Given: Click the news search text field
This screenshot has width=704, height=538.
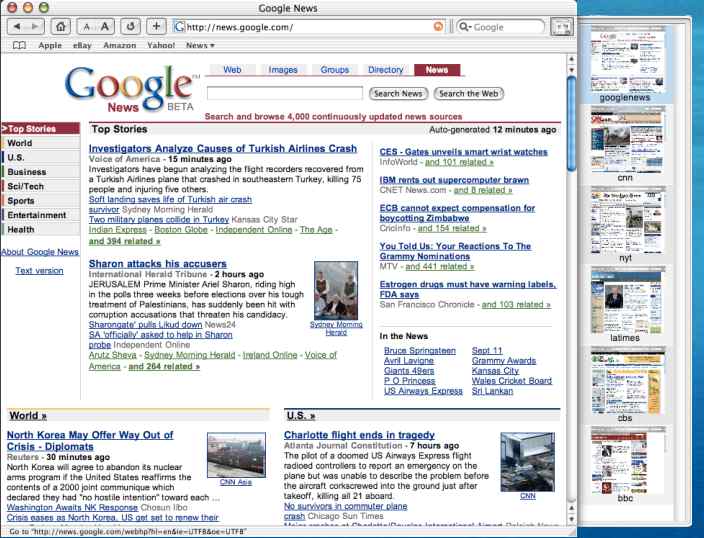Looking at the screenshot, I should pos(285,93).
